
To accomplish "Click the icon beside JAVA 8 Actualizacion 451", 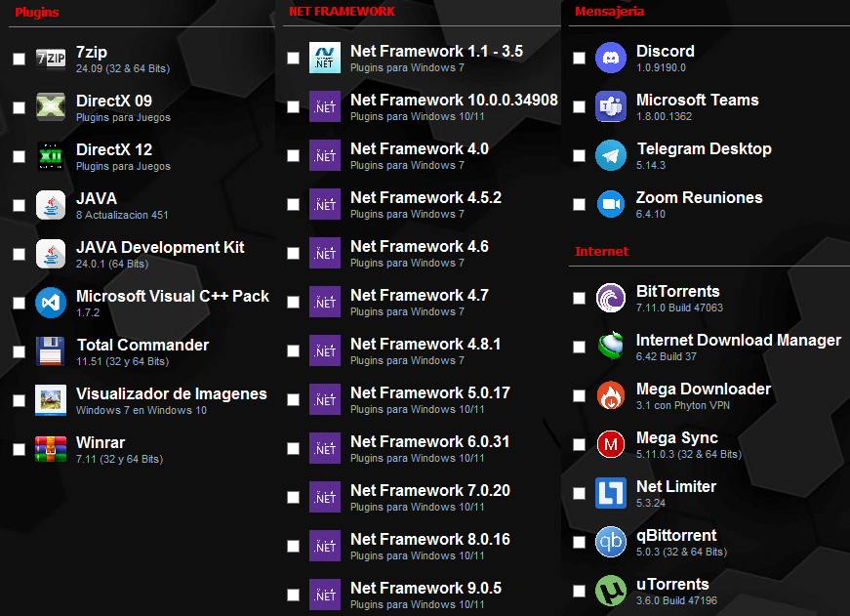I will 51,204.
